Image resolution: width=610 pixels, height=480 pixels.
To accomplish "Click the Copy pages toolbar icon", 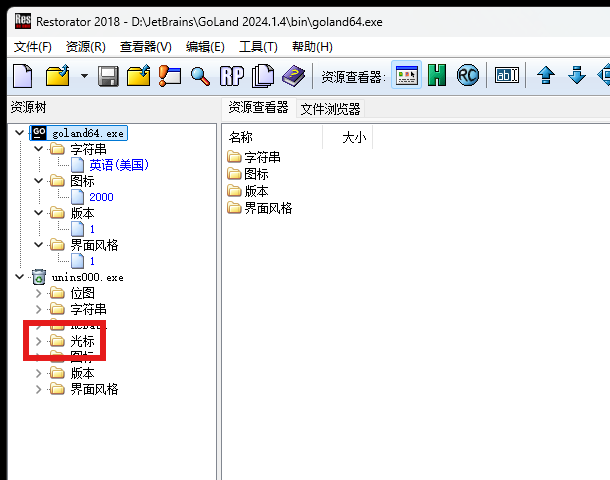I will click(263, 76).
